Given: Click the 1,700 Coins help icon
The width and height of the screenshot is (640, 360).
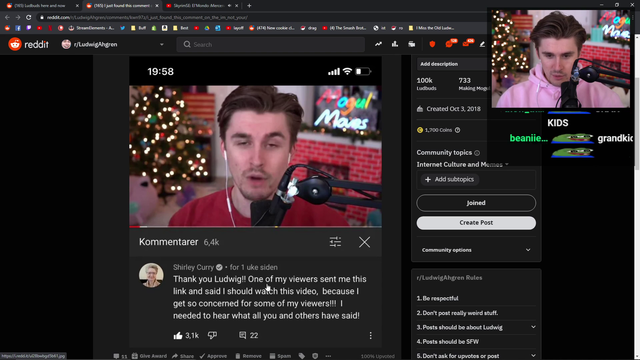Looking at the screenshot, I should [458, 130].
